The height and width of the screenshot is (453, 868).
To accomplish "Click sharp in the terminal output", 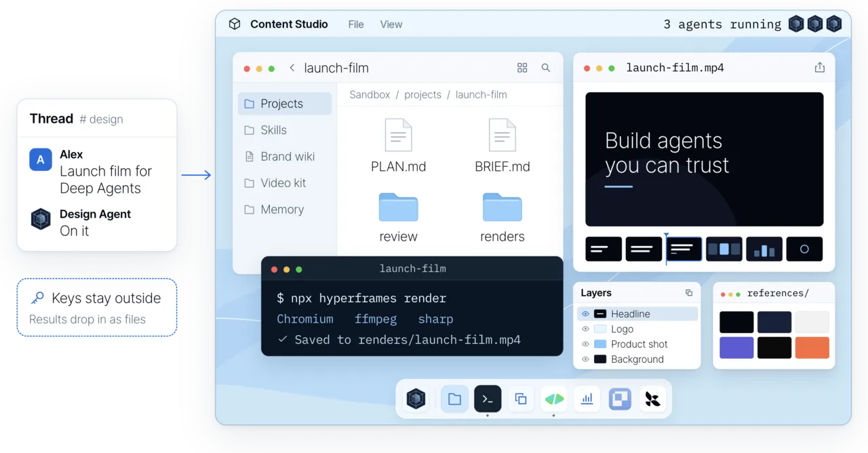I will (435, 319).
